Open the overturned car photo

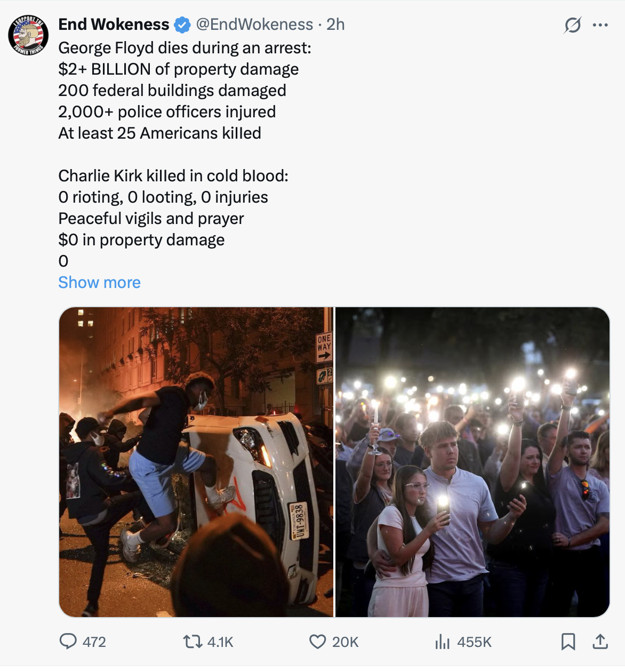click(196, 462)
